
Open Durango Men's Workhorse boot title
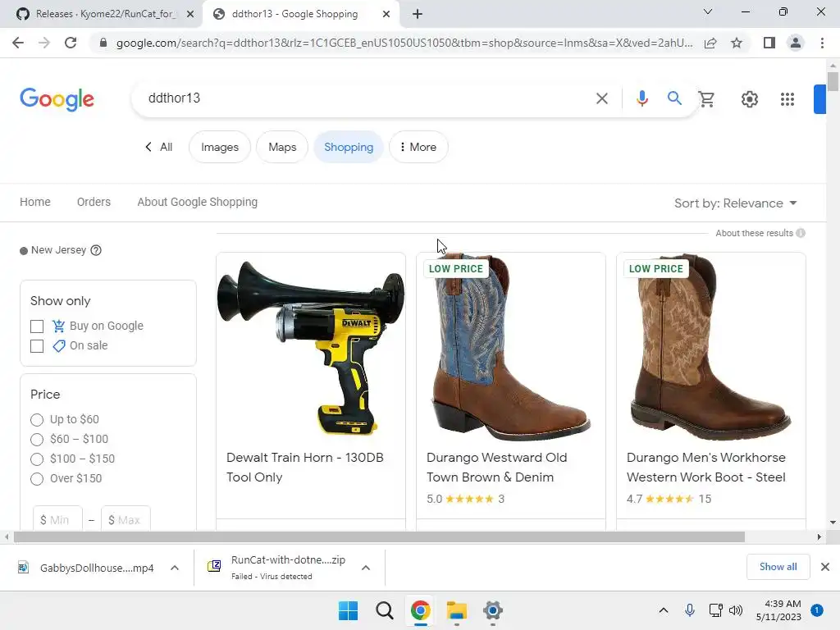(706, 467)
